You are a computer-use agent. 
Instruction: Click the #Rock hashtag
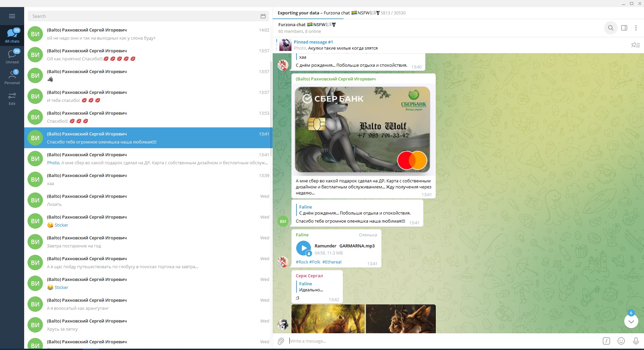pos(302,262)
